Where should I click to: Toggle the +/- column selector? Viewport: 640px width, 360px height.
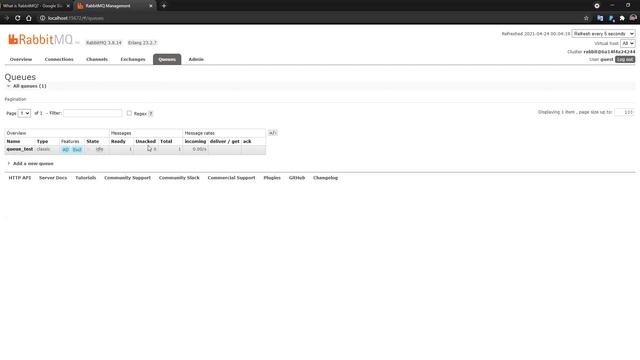pos(273,133)
